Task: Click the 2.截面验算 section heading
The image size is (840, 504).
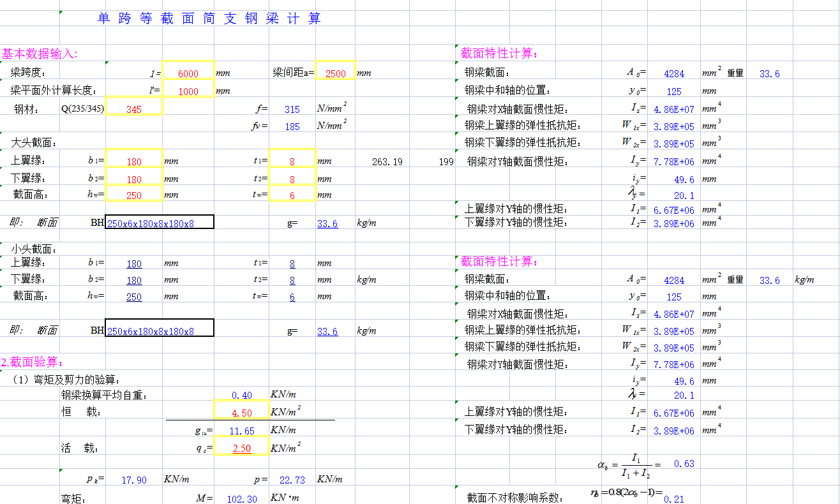Action: [32, 362]
